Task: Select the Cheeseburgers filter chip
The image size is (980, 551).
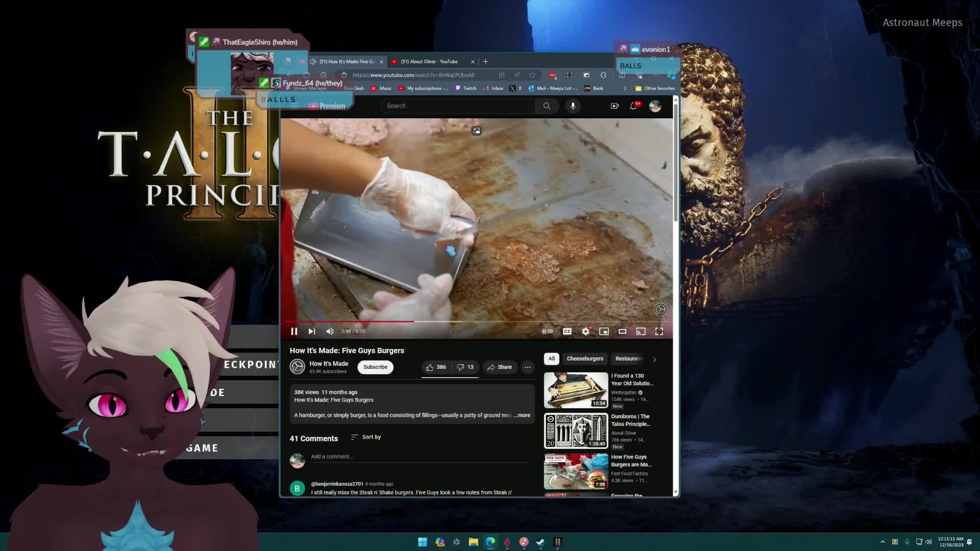Action: [x=585, y=359]
